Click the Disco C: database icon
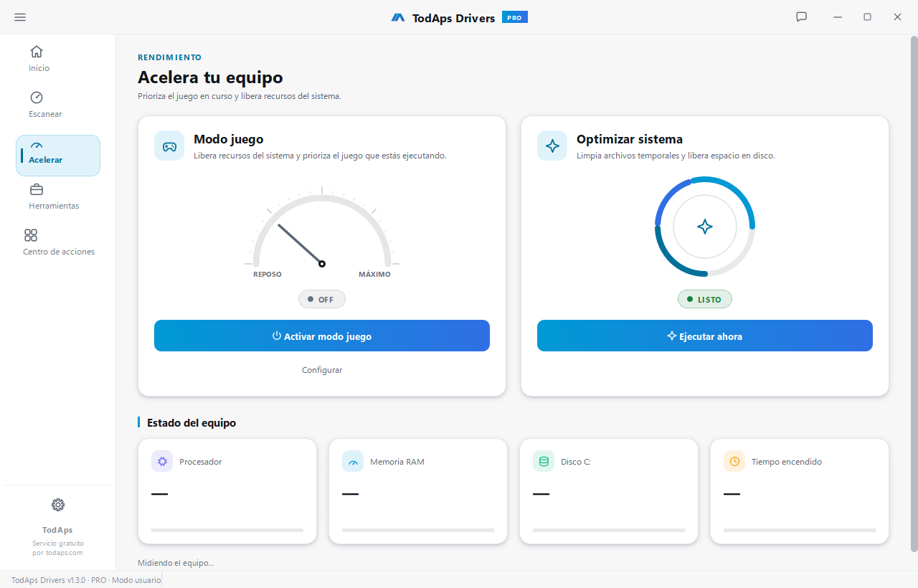Viewport: 918px width, 588px height. (544, 461)
